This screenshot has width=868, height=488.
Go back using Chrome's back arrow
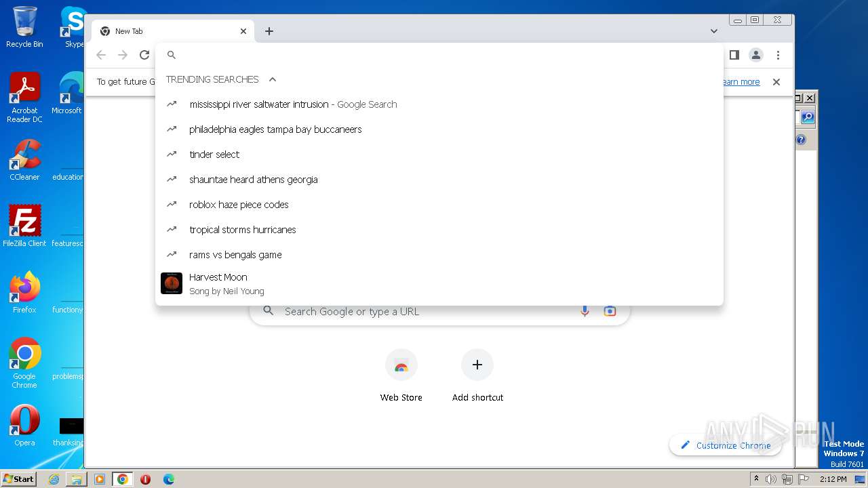[101, 55]
